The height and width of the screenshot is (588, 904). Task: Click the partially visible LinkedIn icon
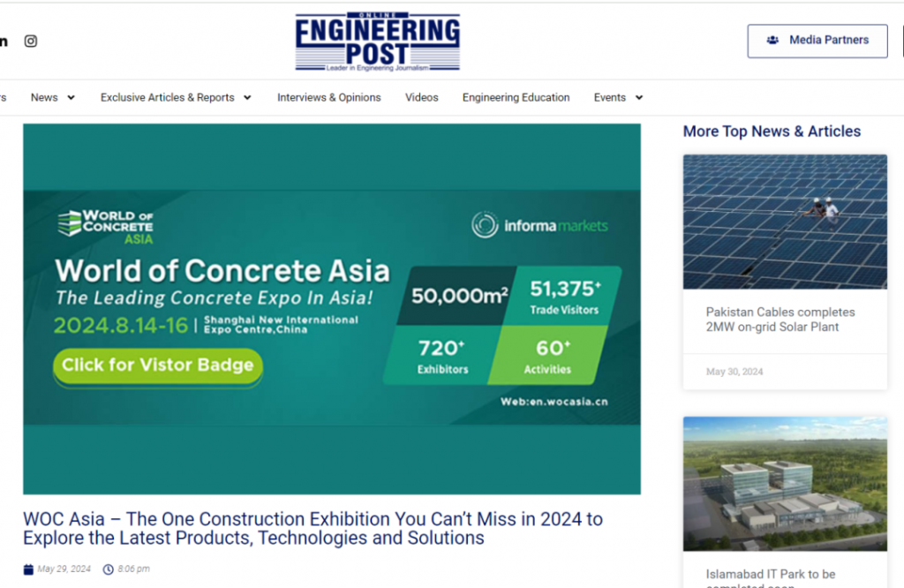tap(4, 41)
